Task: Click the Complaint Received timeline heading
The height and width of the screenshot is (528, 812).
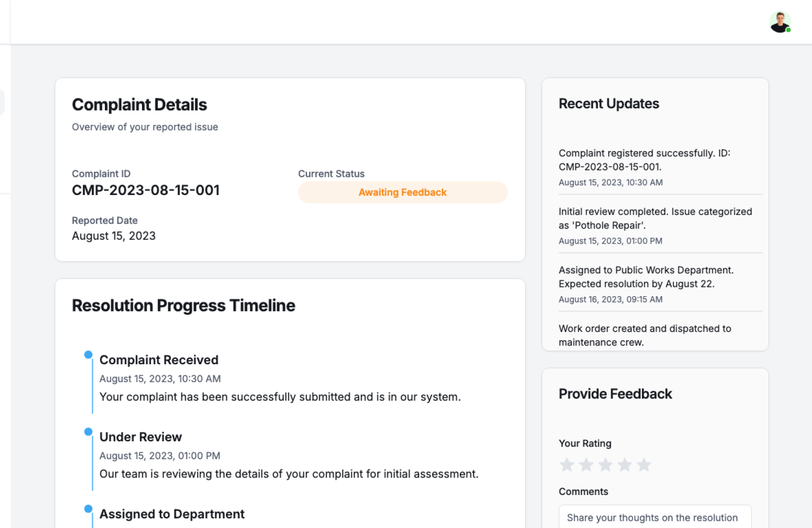Action: pyautogui.click(x=159, y=360)
